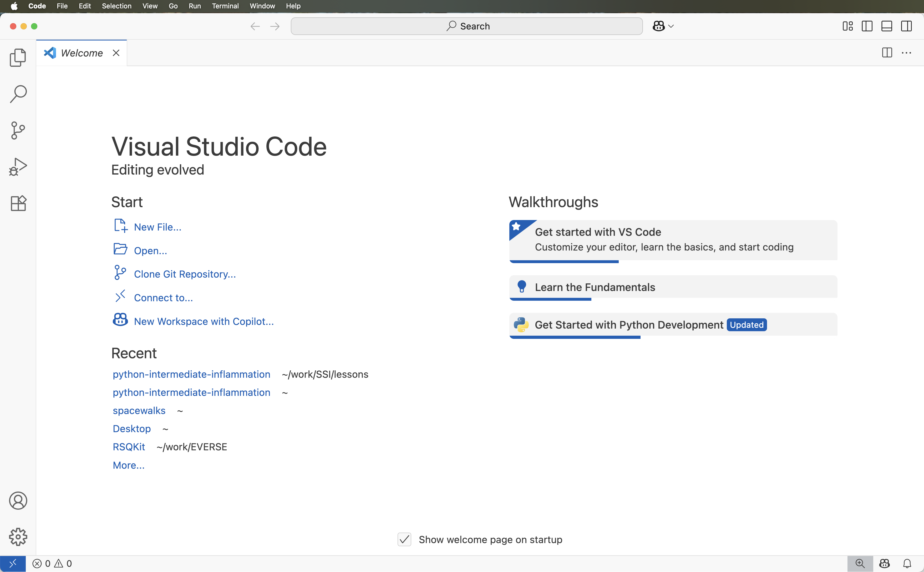Open notifications bell in status bar
924x572 pixels.
(907, 564)
